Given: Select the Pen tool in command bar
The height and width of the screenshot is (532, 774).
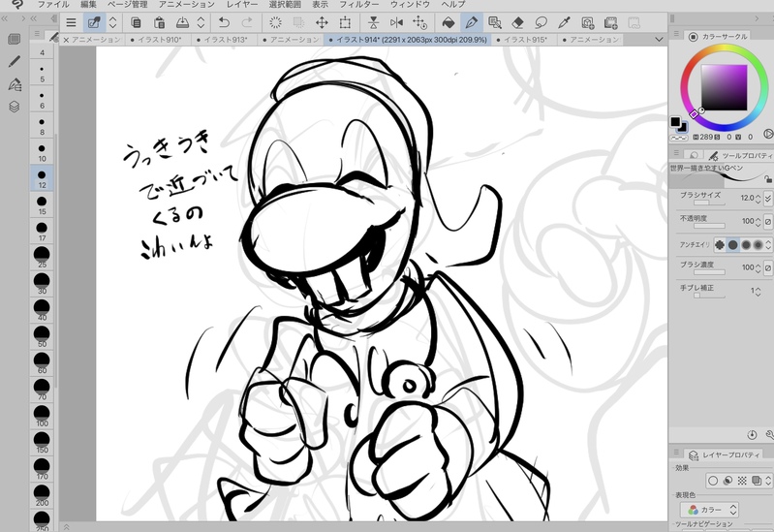Looking at the screenshot, I should [x=472, y=22].
